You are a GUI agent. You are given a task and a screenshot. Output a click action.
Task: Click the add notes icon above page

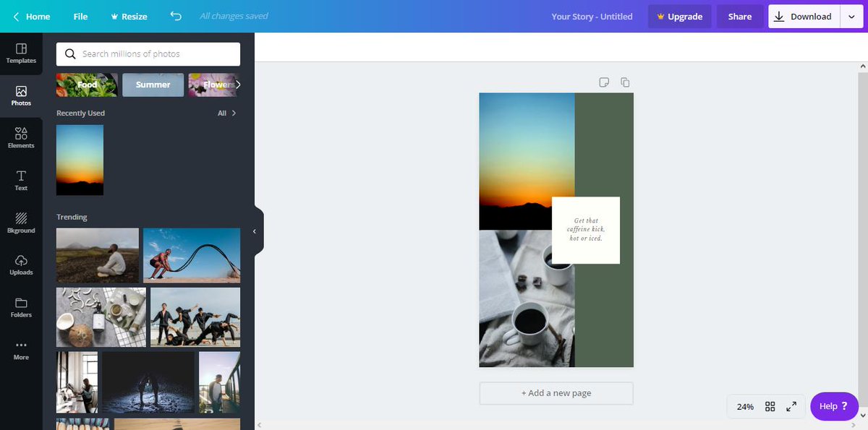(604, 82)
